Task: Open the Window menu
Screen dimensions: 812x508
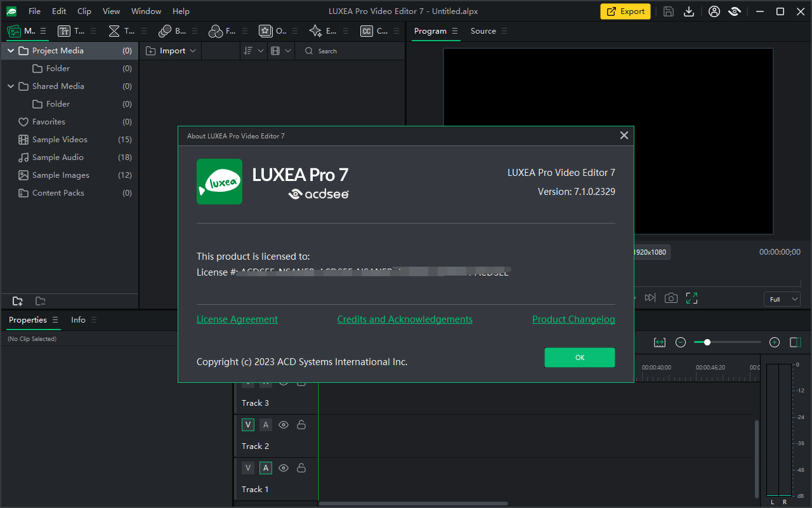Action: (x=146, y=11)
